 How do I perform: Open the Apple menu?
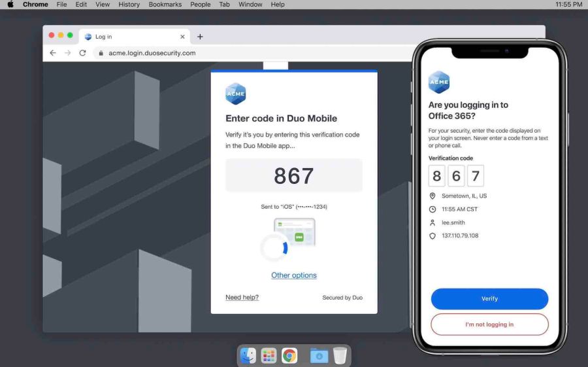pyautogui.click(x=10, y=5)
